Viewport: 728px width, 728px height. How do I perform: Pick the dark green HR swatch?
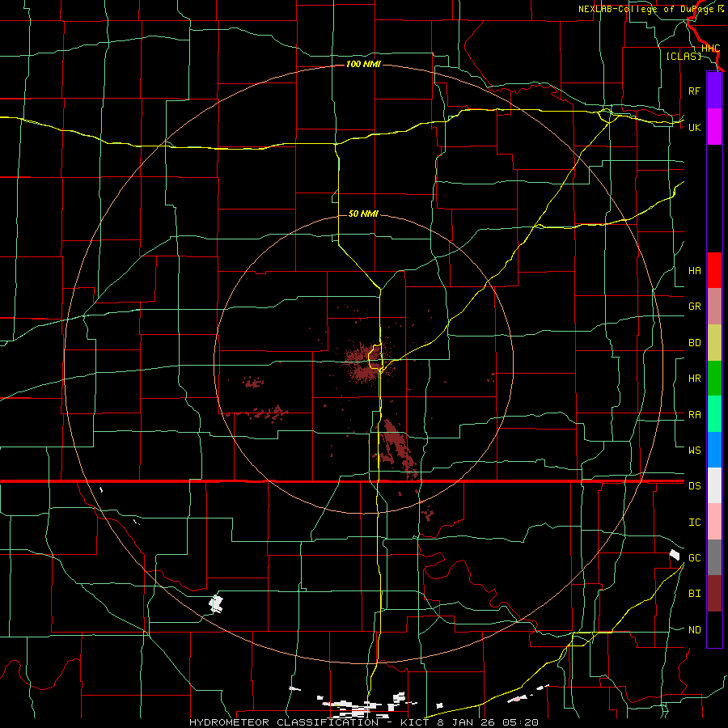(x=714, y=379)
